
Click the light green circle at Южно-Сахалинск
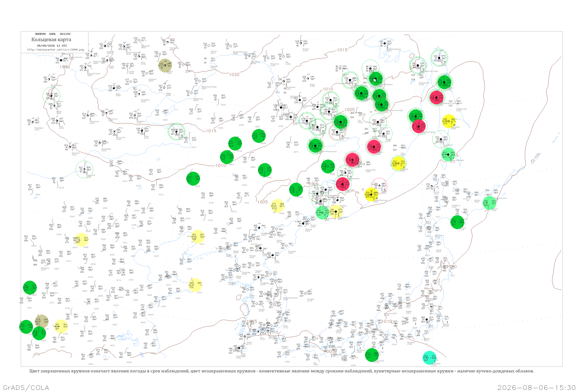click(x=448, y=154)
